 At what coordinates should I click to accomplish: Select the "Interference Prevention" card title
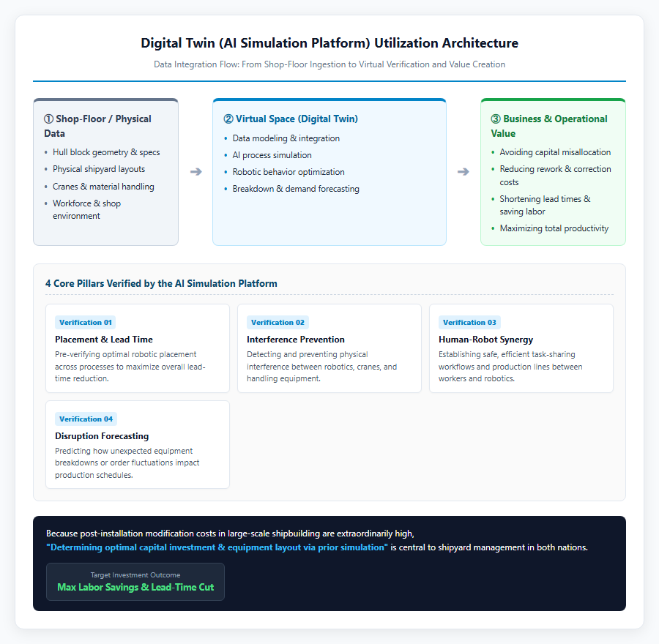tap(296, 340)
